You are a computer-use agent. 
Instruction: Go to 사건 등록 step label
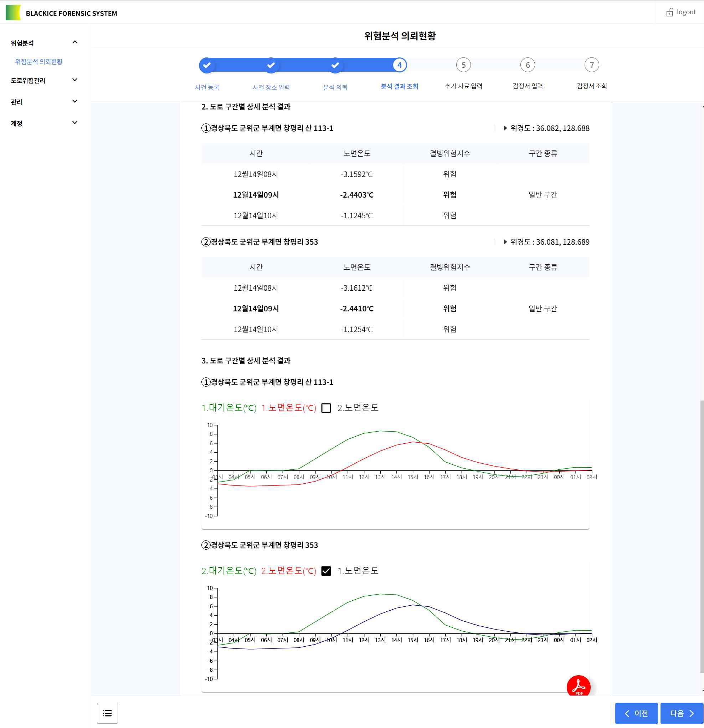(x=207, y=87)
